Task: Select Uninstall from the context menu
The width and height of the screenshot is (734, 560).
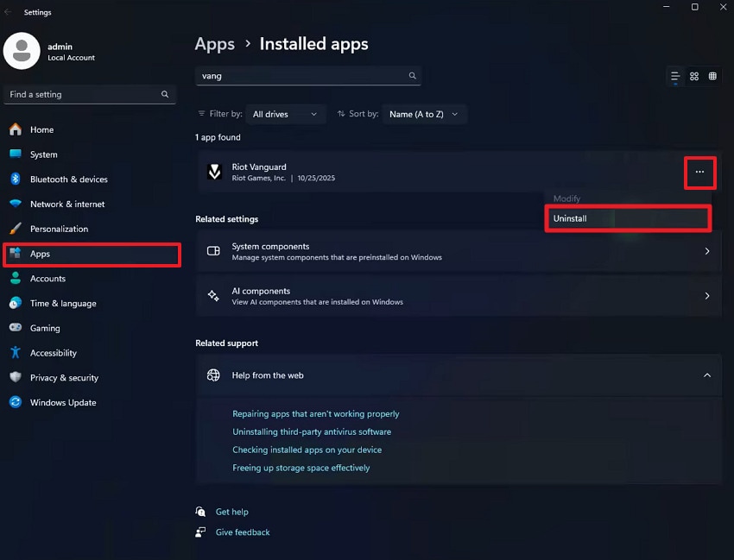Action: (628, 218)
